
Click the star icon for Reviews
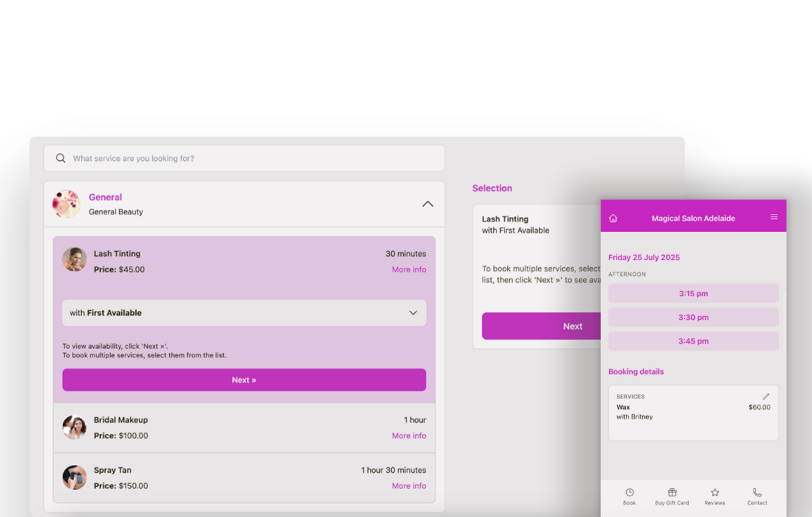pos(715,491)
